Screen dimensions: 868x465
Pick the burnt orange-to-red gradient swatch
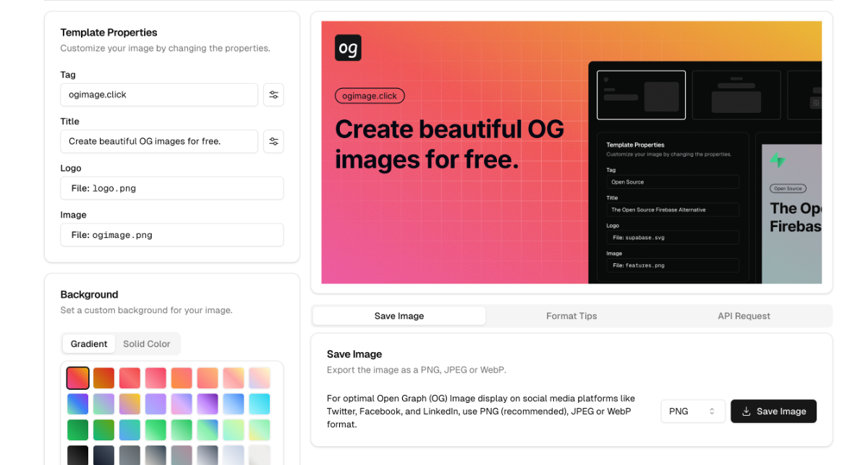tap(103, 377)
